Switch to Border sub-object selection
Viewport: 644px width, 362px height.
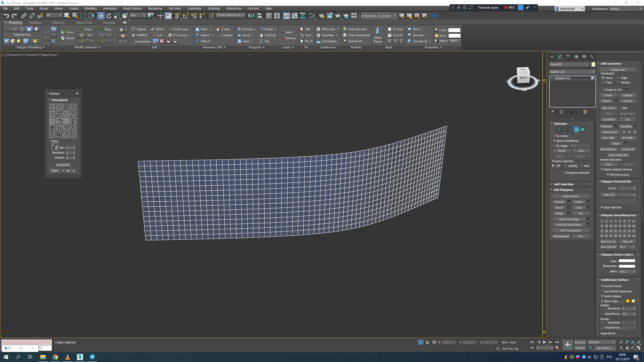click(570, 130)
